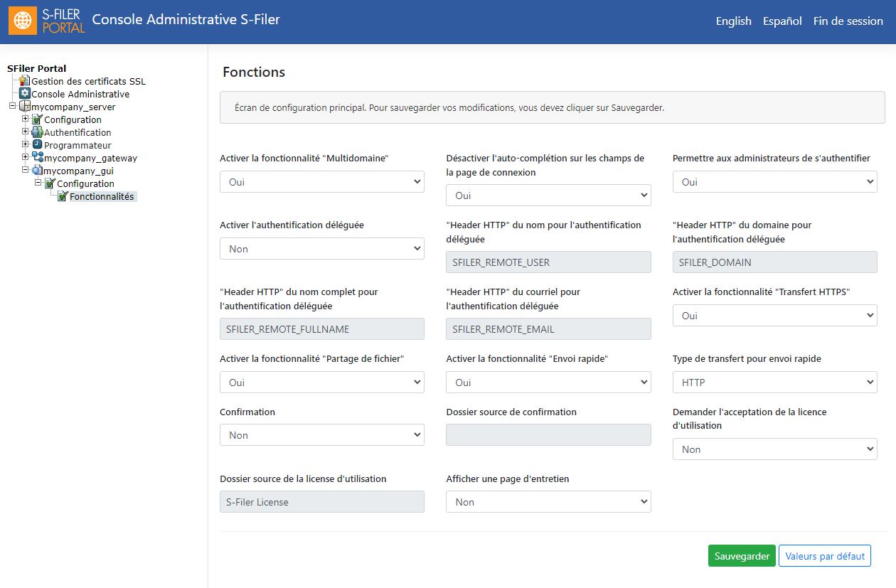Switch language to Español
Viewport: 896px width, 588px height.
coord(782,21)
